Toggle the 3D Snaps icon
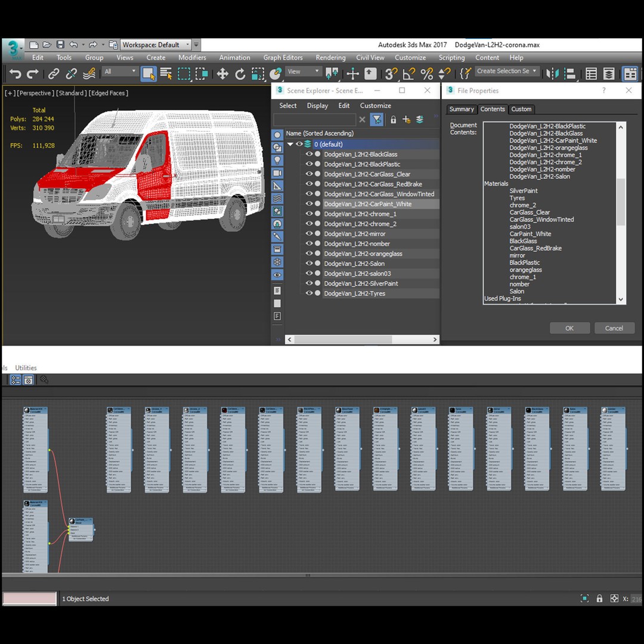The width and height of the screenshot is (644, 644). coord(391,74)
